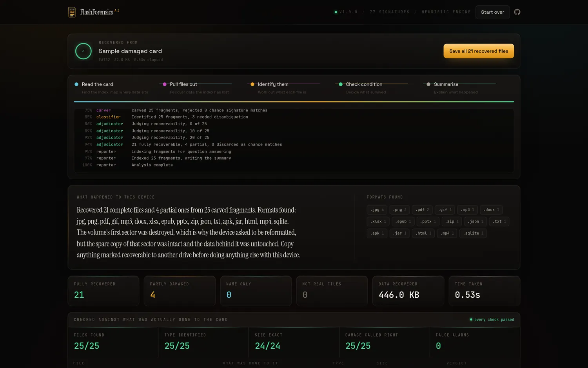Click the .png format chip
This screenshot has height=368, width=588.
click(x=400, y=210)
